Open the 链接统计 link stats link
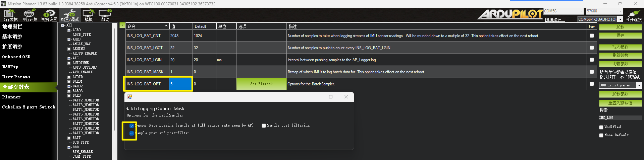The image size is (644, 160). 555,20
